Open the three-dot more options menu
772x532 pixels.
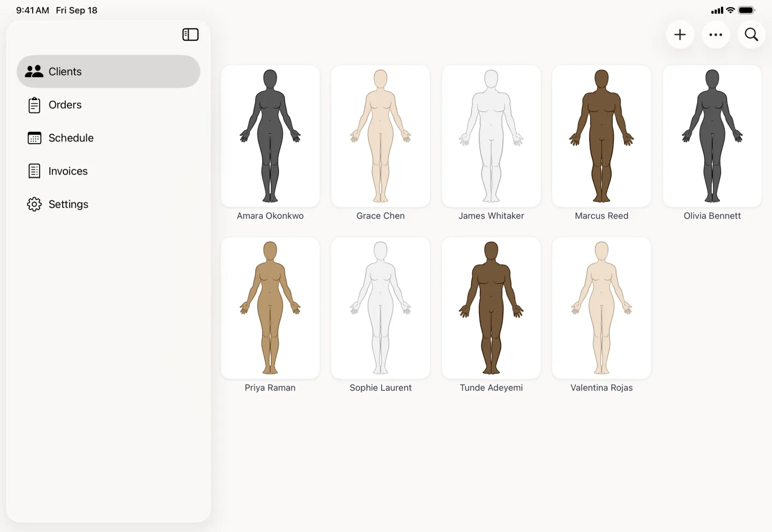coord(716,35)
